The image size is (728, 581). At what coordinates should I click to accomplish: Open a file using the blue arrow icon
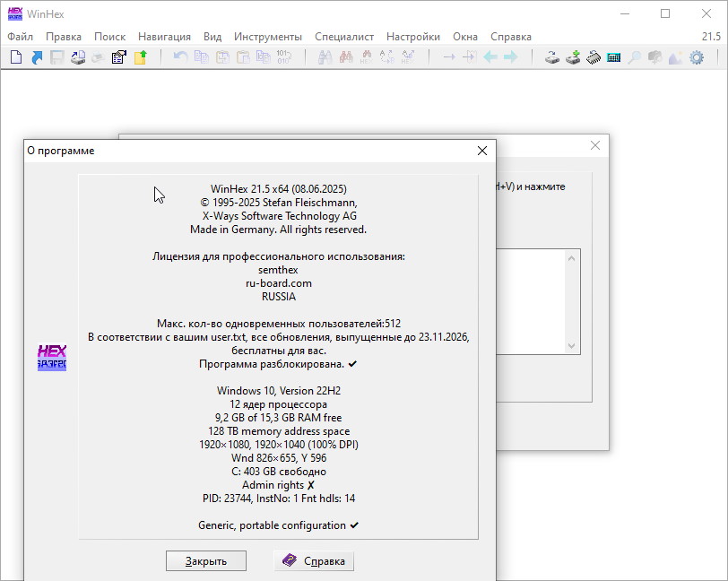[x=37, y=57]
